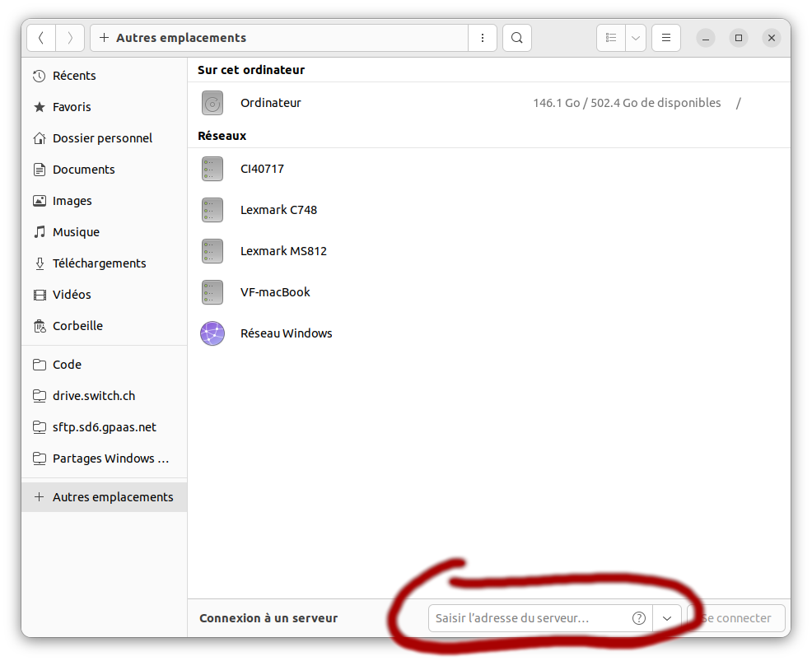Open the three-dot path options menu
The image size is (812, 661).
tap(482, 38)
